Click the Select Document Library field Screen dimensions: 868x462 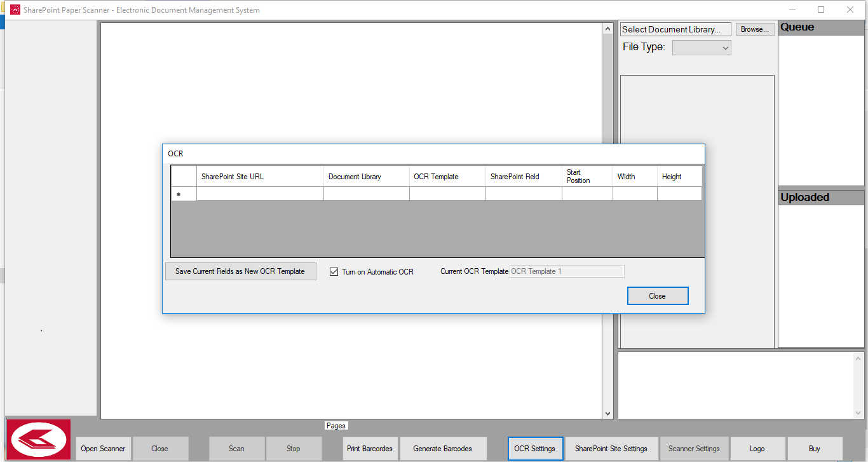tap(675, 29)
